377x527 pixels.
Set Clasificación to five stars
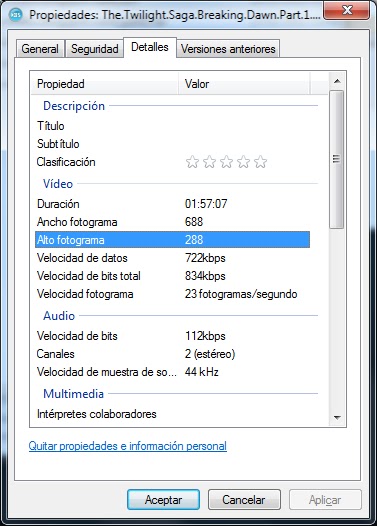point(261,162)
